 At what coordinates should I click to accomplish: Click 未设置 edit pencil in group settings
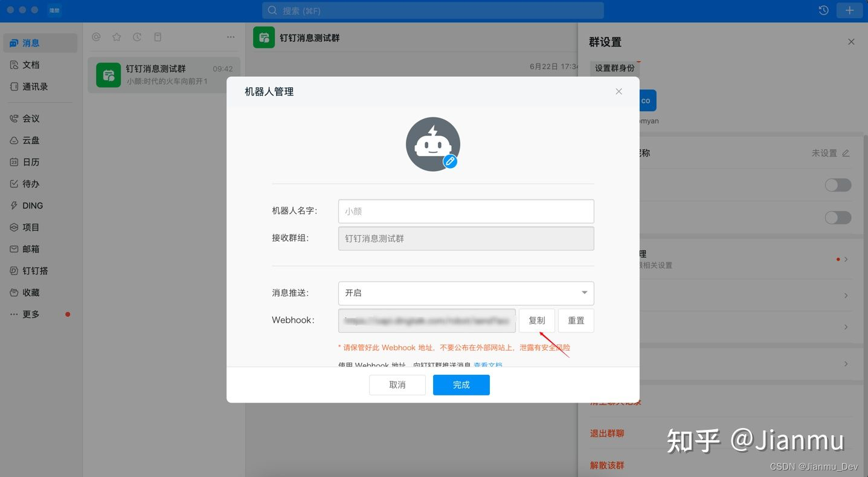click(x=846, y=153)
